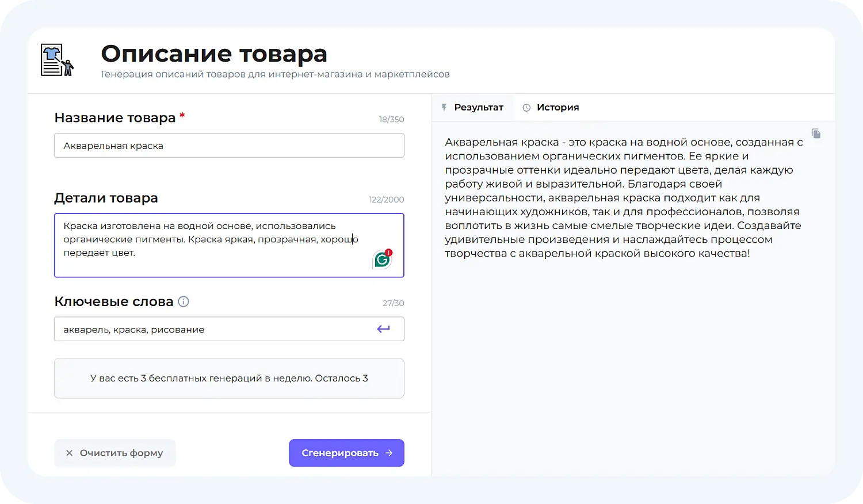Click the enter arrow in the keywords field
This screenshot has height=504, width=863.
click(x=383, y=329)
